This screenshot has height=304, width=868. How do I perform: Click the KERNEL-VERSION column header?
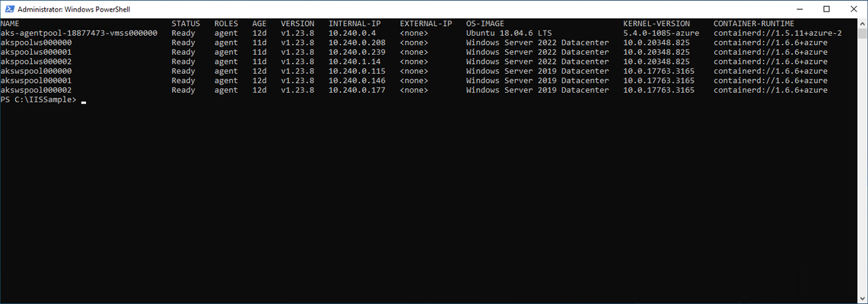(657, 24)
